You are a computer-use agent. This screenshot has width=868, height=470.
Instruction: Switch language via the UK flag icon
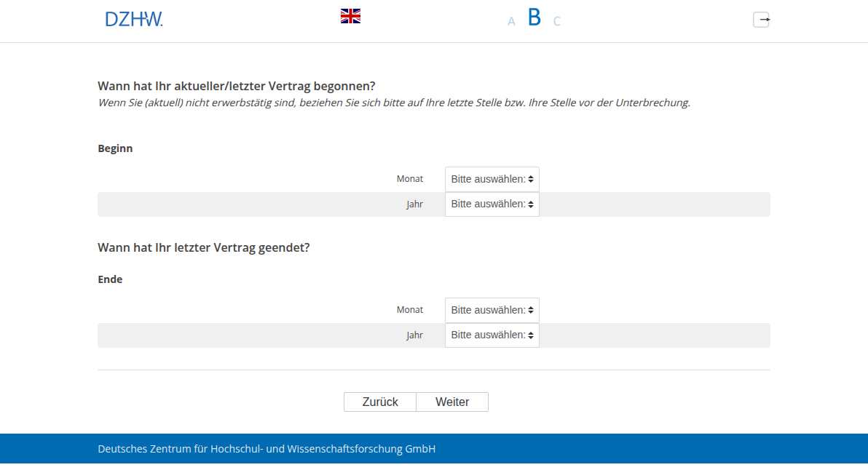[x=350, y=16]
